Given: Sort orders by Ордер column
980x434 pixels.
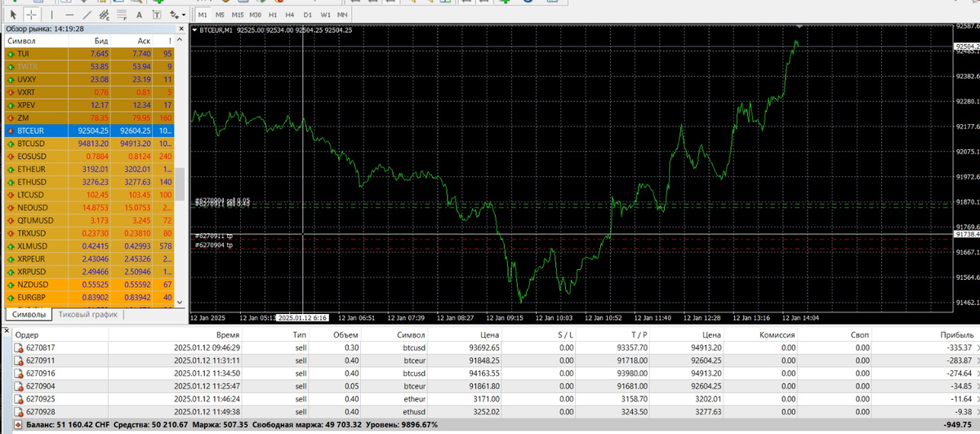Looking at the screenshot, I should pyautogui.click(x=61, y=335).
